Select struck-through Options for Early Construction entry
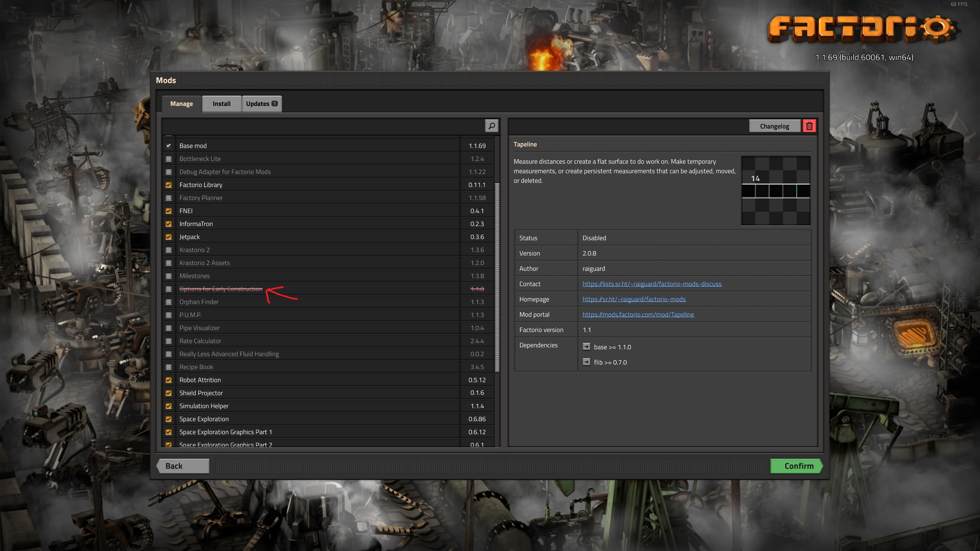The image size is (980, 551). point(221,289)
